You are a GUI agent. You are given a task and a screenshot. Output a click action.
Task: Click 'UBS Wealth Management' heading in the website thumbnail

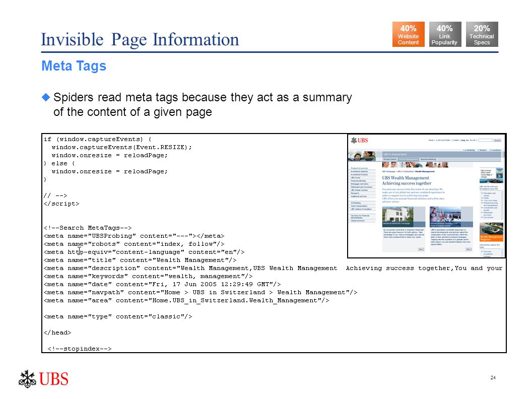[406, 178]
